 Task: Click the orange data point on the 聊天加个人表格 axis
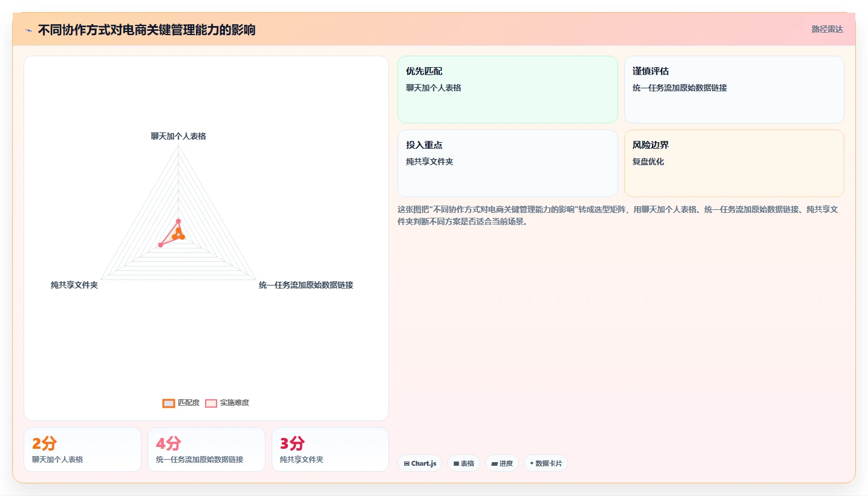(x=178, y=230)
